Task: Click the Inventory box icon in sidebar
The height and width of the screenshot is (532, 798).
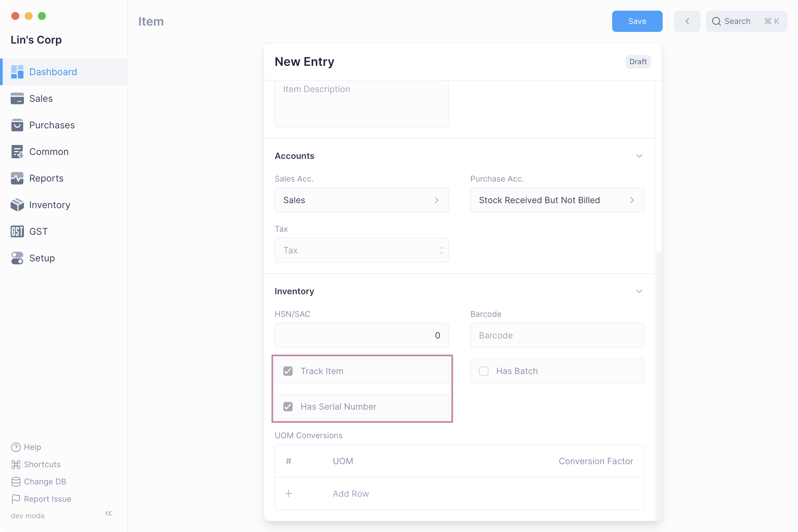Action: tap(17, 205)
